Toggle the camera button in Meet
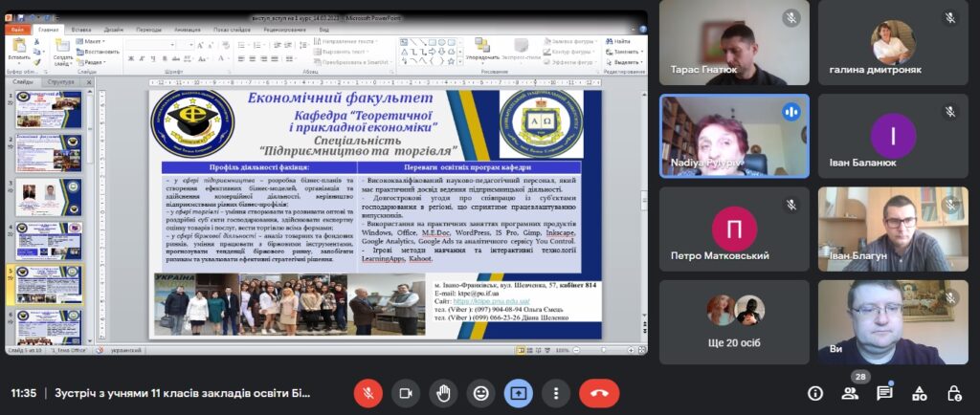Viewport: 980px width, 415px height. pos(406,393)
